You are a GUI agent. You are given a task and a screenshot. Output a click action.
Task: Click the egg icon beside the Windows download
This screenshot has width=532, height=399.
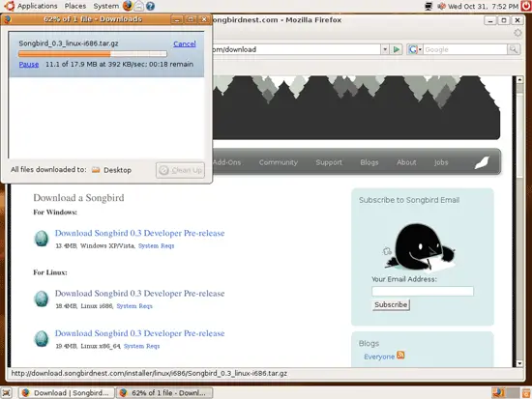tap(42, 239)
